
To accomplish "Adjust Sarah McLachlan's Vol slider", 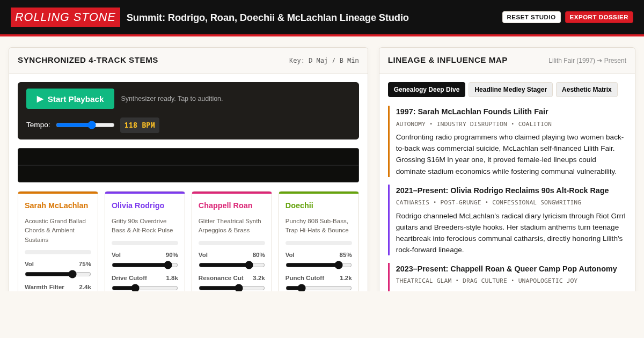I will click(x=58, y=274).
